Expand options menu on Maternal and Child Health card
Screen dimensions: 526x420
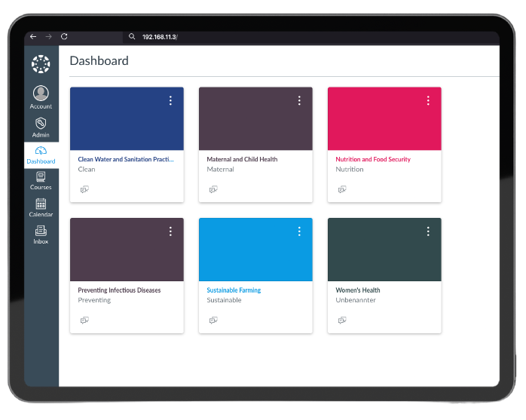[x=299, y=100]
